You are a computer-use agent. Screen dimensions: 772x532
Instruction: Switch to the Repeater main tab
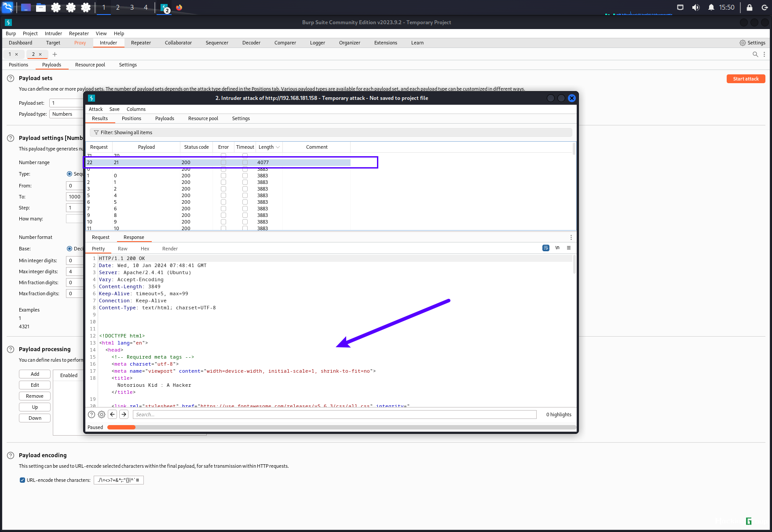pos(141,43)
